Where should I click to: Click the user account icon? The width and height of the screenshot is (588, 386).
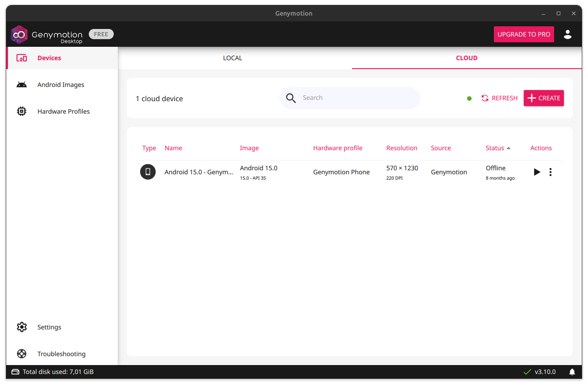tap(567, 34)
